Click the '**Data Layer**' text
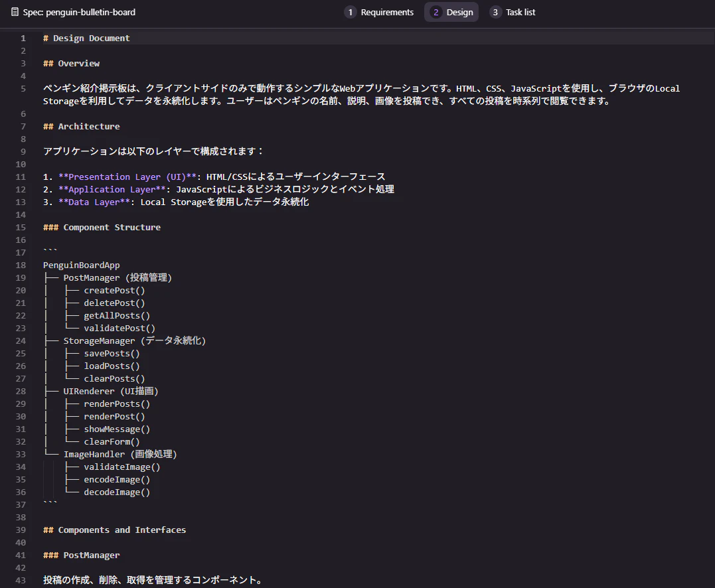Viewport: 715px width, 588px height. [x=94, y=202]
